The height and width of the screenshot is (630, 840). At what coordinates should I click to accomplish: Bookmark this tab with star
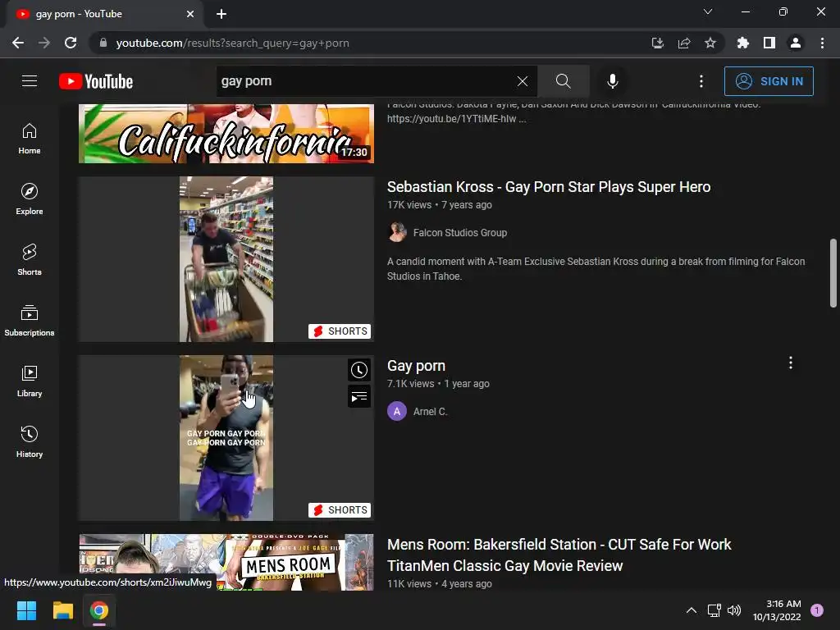coord(710,43)
